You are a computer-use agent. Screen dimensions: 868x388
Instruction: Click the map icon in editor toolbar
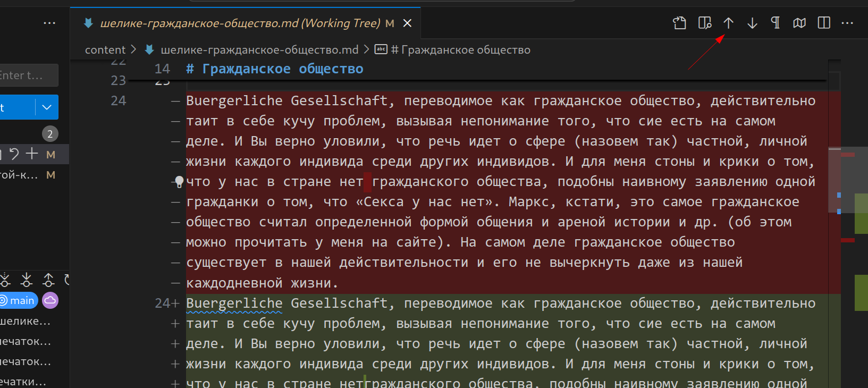click(799, 23)
